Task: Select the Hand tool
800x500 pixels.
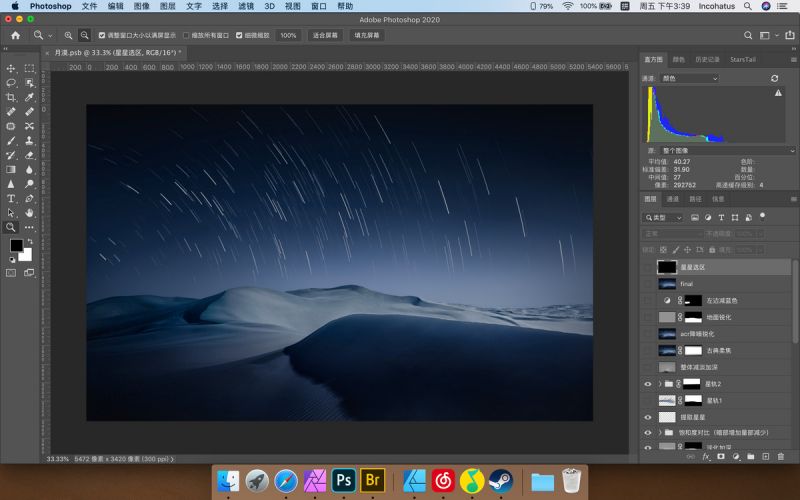Action: (29, 213)
